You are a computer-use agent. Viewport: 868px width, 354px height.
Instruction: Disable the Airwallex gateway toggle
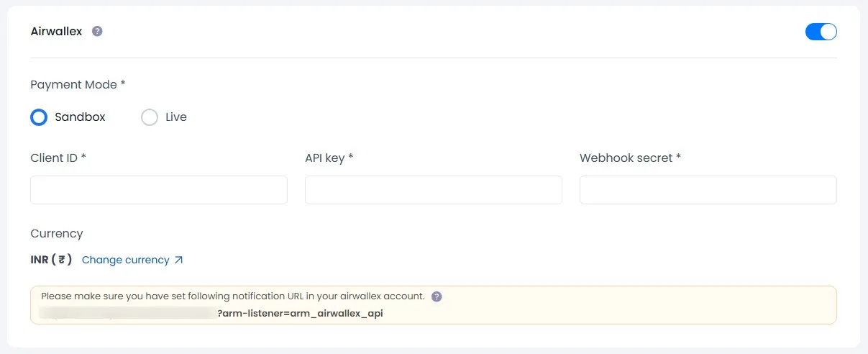point(821,32)
